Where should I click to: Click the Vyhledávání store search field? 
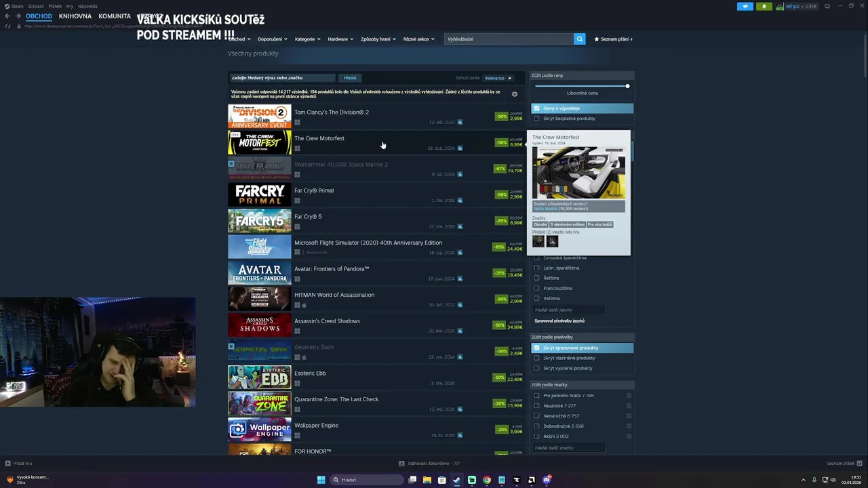coord(509,39)
